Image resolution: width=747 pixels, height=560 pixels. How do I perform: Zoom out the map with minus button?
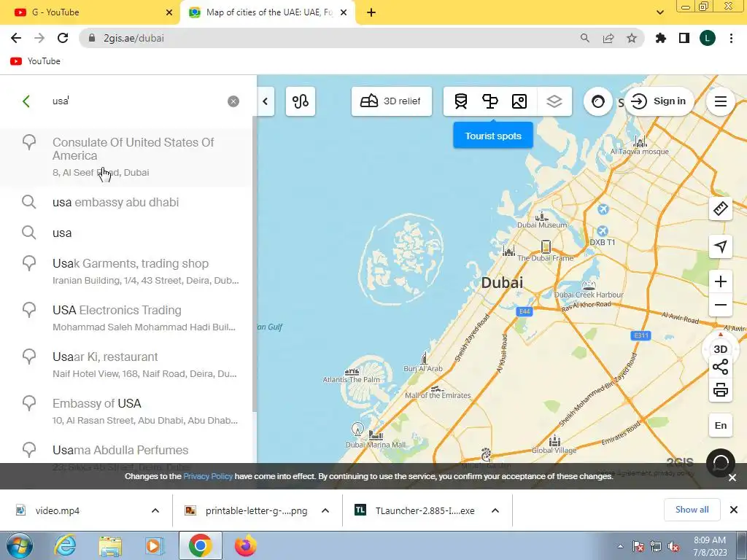720,305
